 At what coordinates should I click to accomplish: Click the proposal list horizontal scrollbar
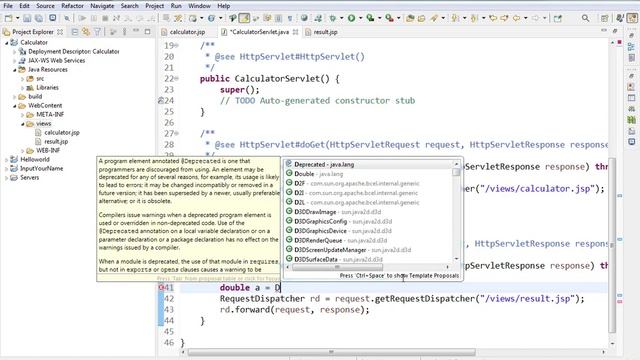point(338,267)
